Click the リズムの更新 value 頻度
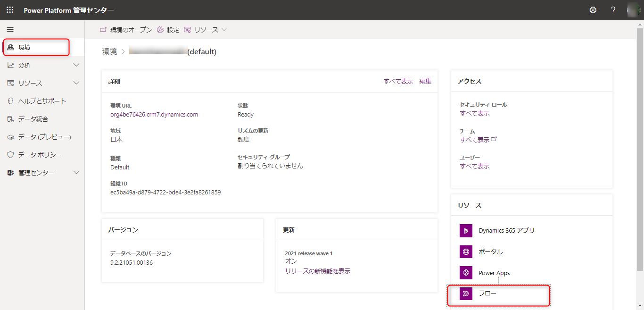644x310 pixels. pyautogui.click(x=244, y=140)
